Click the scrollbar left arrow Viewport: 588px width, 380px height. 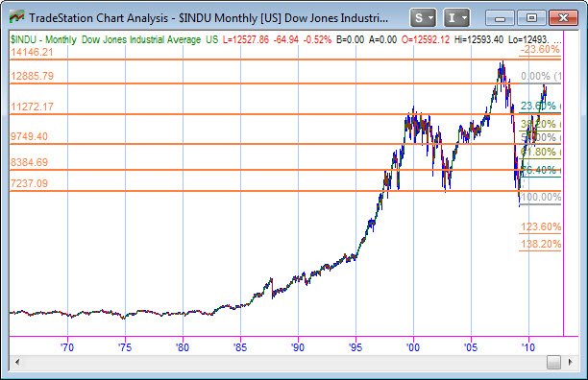[x=17, y=362]
